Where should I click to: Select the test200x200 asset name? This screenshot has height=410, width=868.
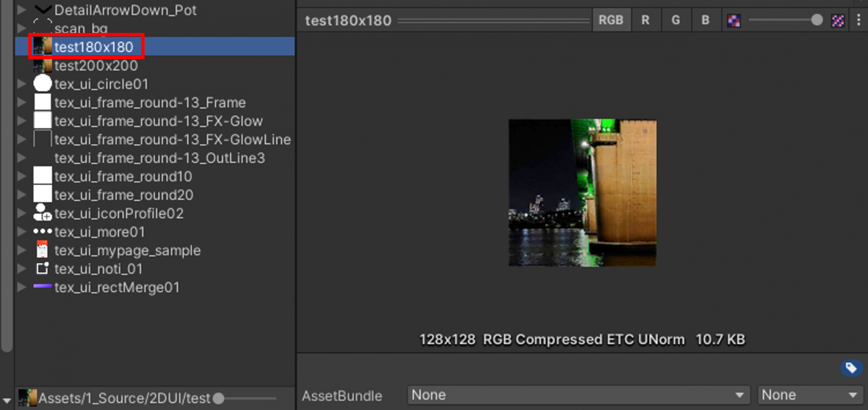click(x=96, y=66)
